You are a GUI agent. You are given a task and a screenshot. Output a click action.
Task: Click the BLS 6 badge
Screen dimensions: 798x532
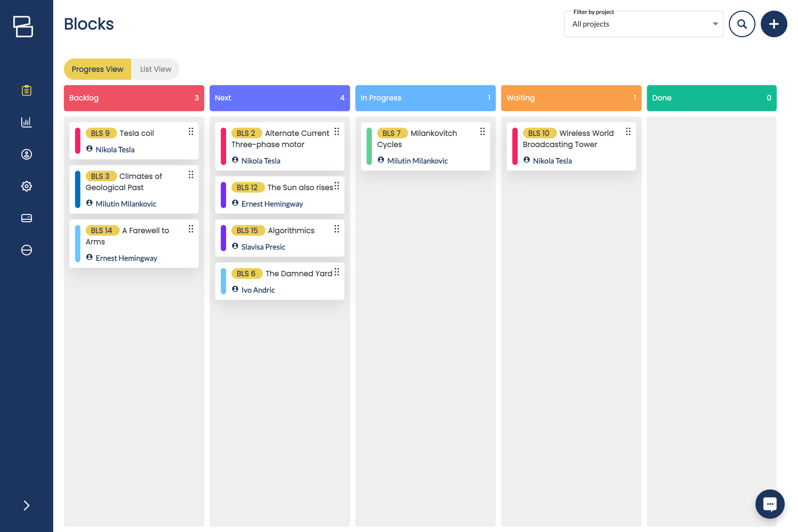point(247,273)
